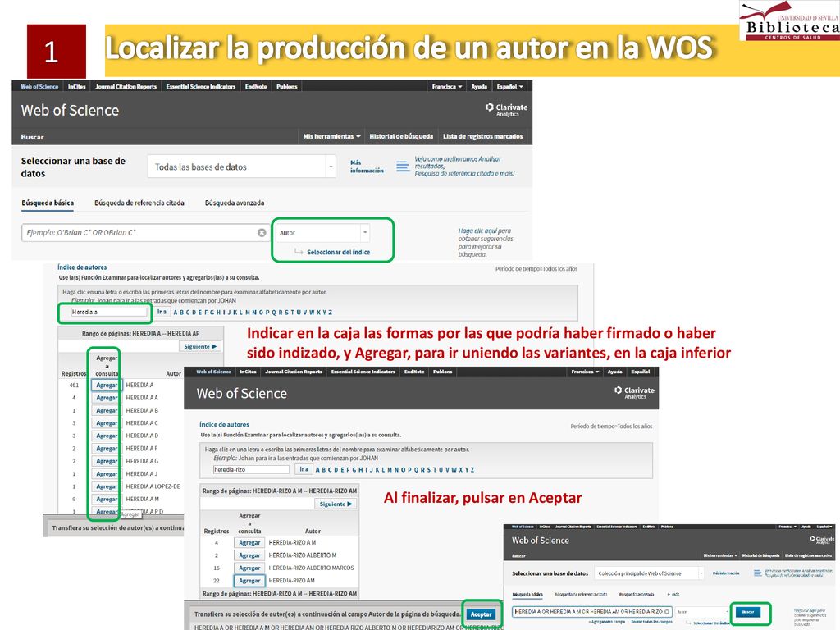
Task: Click Agregar for HEREDIA A M with 9 records
Action: (x=107, y=500)
